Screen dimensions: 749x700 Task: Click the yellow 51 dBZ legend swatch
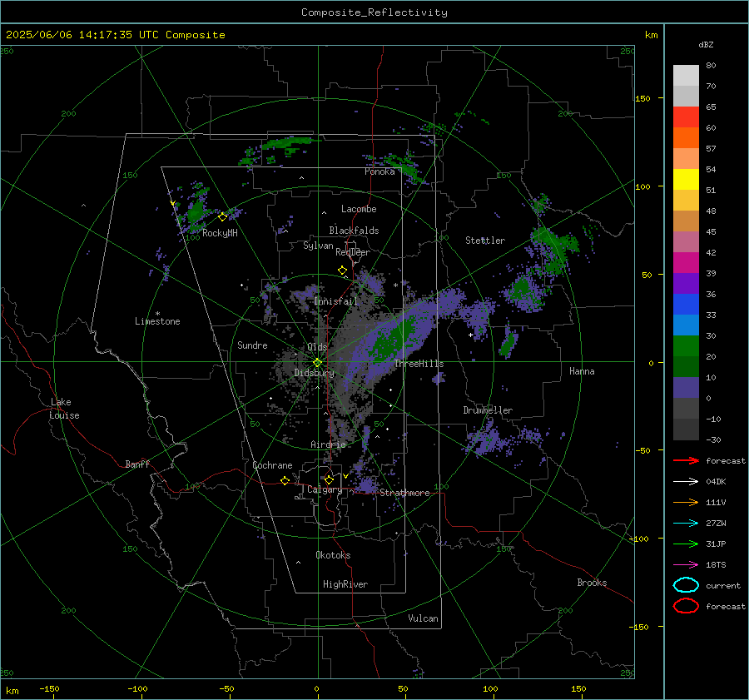(x=686, y=180)
